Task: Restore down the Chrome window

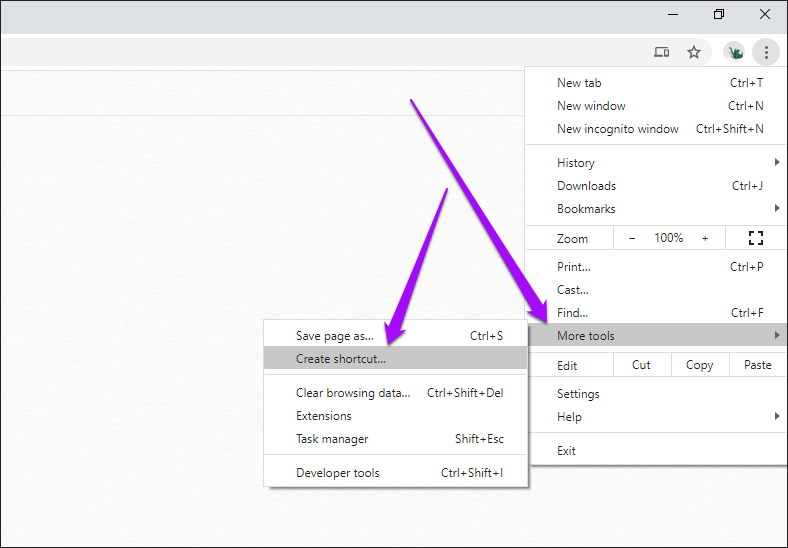Action: tap(719, 15)
